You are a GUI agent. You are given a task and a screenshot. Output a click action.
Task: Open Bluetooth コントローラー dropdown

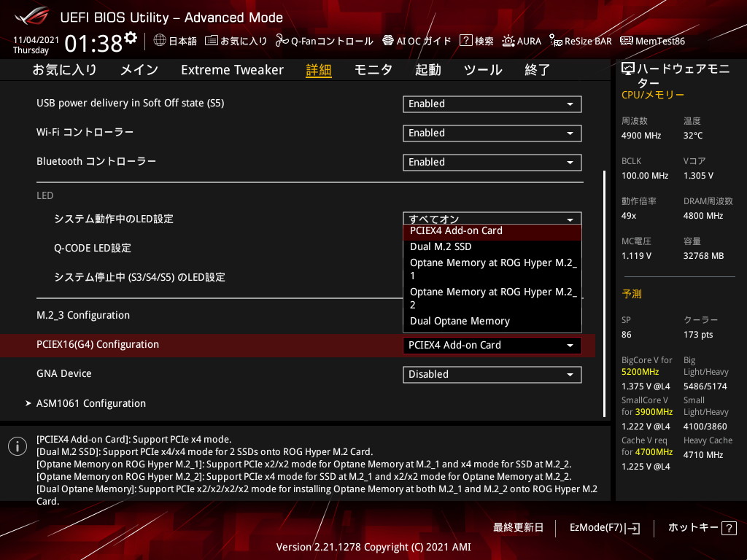pyautogui.click(x=492, y=163)
